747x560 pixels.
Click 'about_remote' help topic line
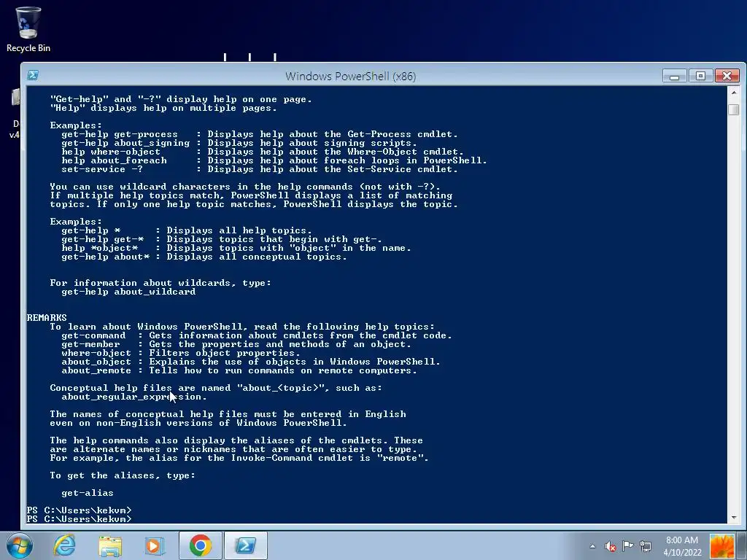pos(239,370)
